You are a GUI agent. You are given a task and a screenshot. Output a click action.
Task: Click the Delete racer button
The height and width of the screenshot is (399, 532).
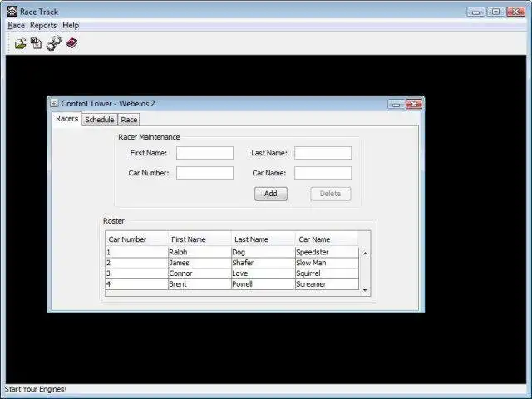[331, 194]
